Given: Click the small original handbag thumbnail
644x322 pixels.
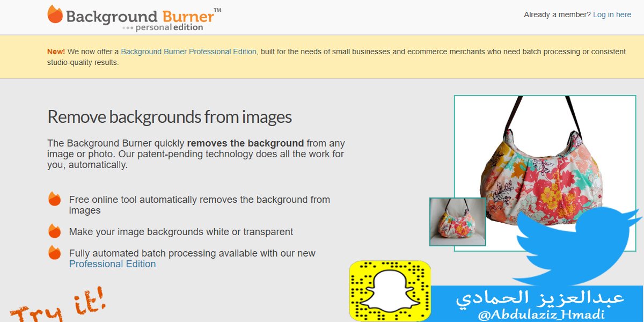Looking at the screenshot, I should (x=458, y=222).
